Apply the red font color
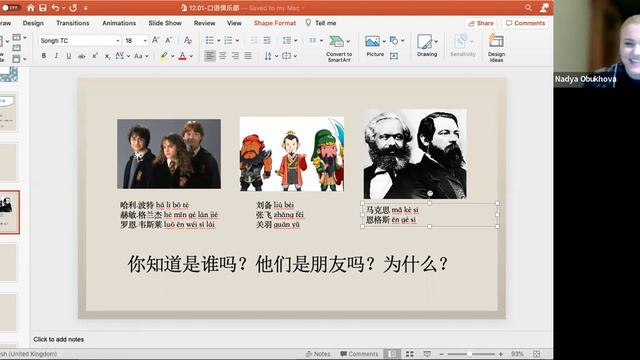Screen dimensions: 640x360 tap(182, 56)
